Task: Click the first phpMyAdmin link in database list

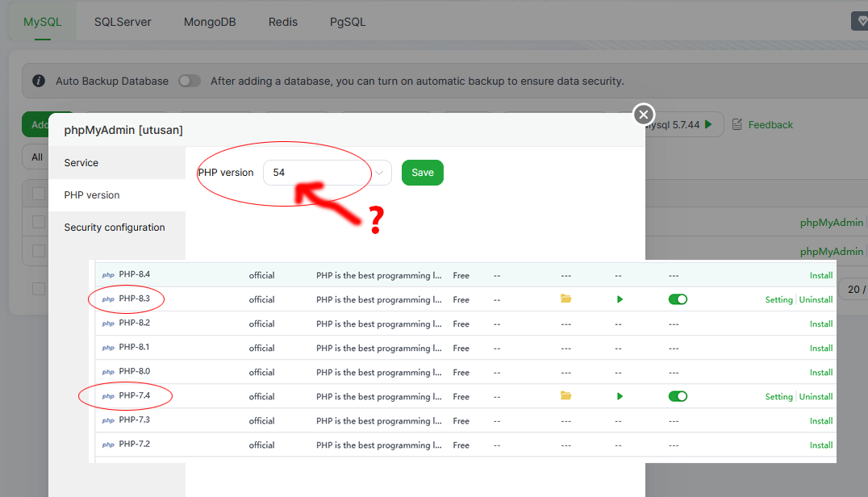Action: [832, 223]
